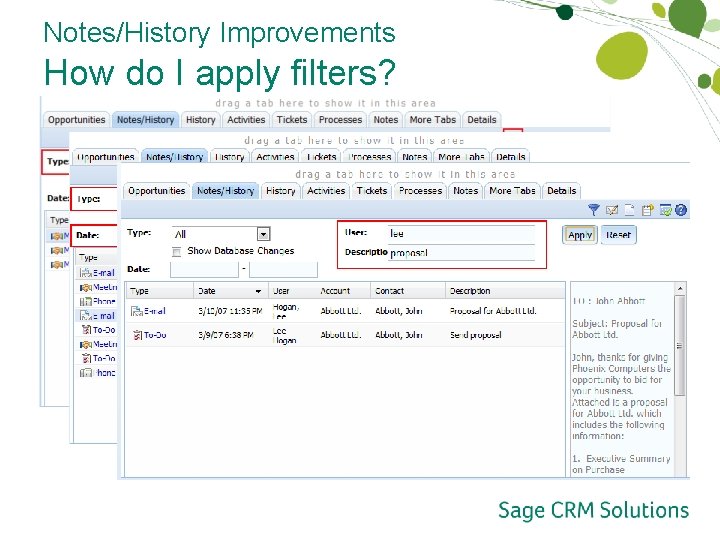Click the first To-Do entry in middle window list
This screenshot has height=540, width=720.
tap(98, 330)
